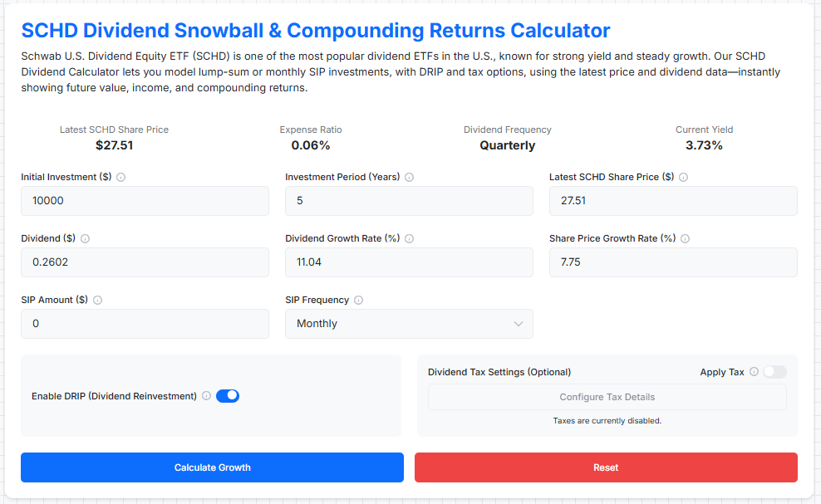Click the Dividend Growth Rate info icon
The height and width of the screenshot is (504, 821).
pyautogui.click(x=409, y=238)
